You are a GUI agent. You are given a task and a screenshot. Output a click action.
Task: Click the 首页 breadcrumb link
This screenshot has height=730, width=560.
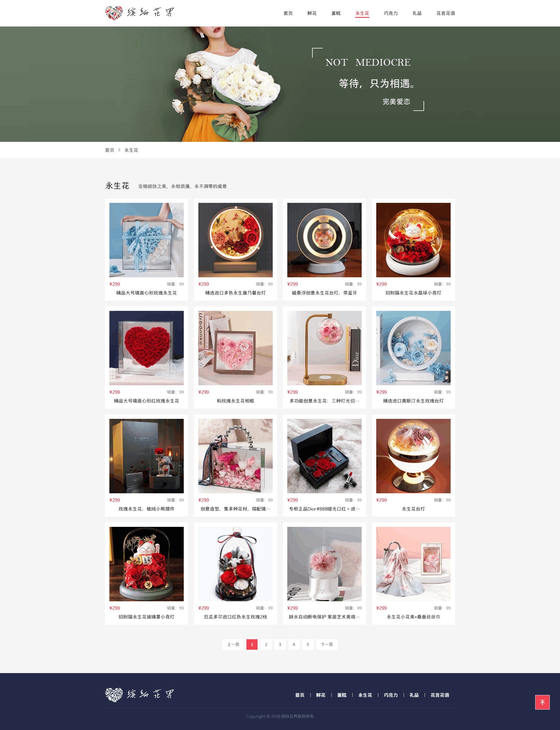[110, 150]
